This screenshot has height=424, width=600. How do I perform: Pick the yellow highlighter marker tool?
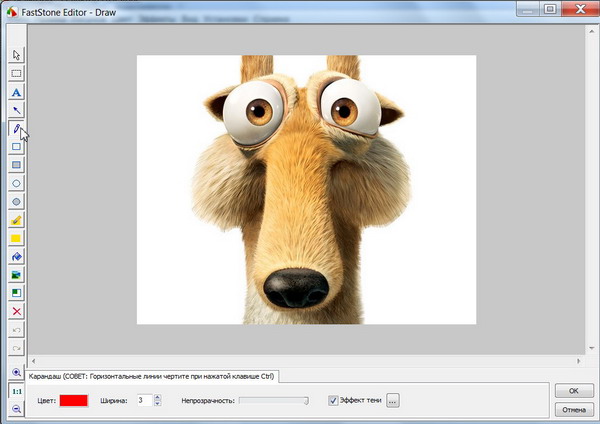pos(16,220)
